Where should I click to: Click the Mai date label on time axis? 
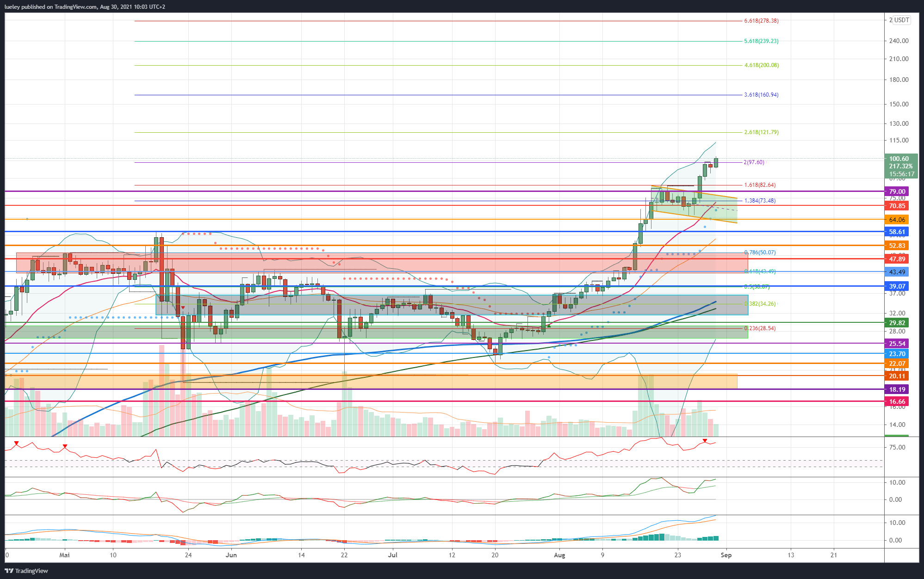[65, 555]
